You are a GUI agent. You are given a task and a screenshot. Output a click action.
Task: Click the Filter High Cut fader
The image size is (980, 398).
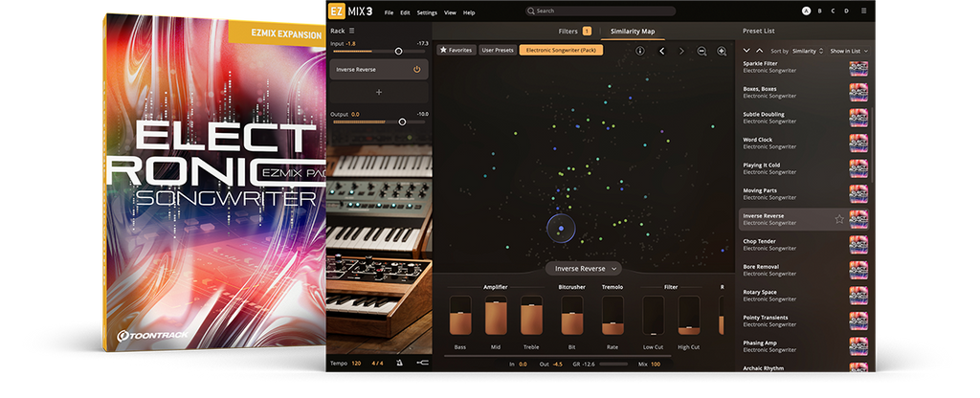[689, 316]
